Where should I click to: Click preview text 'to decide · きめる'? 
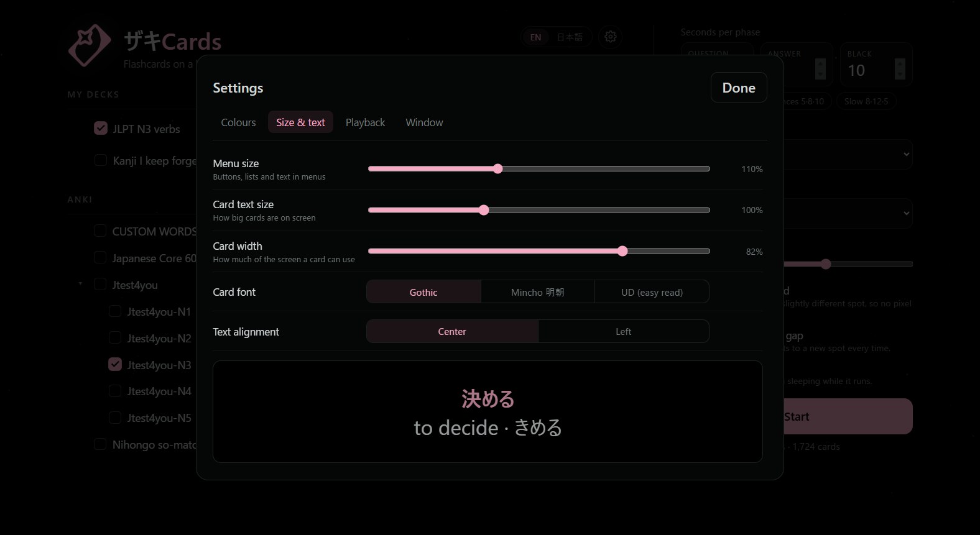pyautogui.click(x=488, y=428)
